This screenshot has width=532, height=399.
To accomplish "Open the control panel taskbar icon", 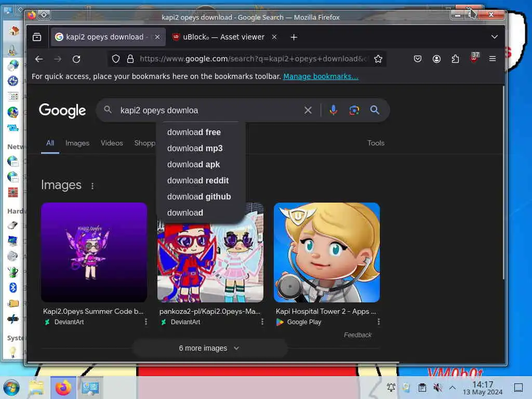I will [x=90, y=388].
